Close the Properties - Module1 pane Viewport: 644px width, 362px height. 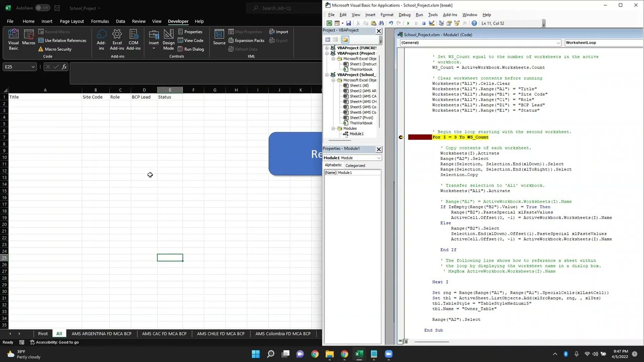pyautogui.click(x=379, y=149)
